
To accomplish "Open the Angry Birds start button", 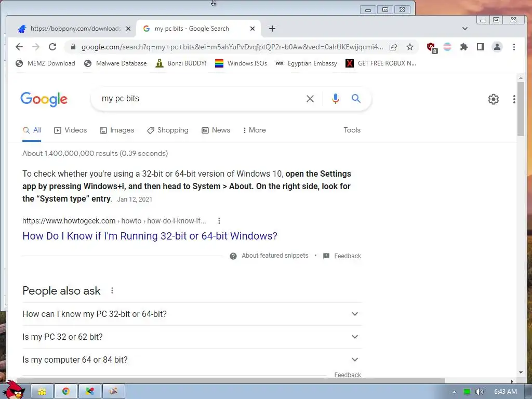I will (x=15, y=390).
